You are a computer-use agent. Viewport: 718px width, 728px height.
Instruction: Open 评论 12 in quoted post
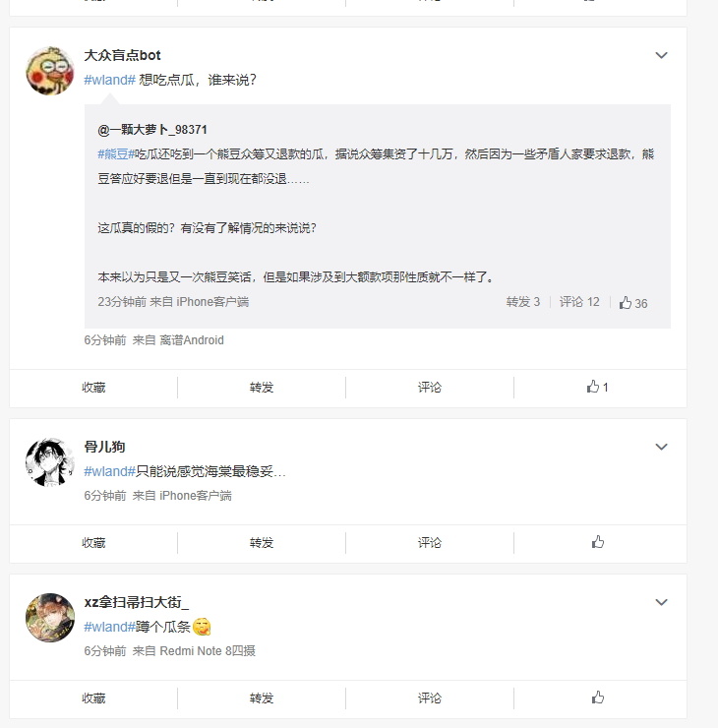pos(579,302)
